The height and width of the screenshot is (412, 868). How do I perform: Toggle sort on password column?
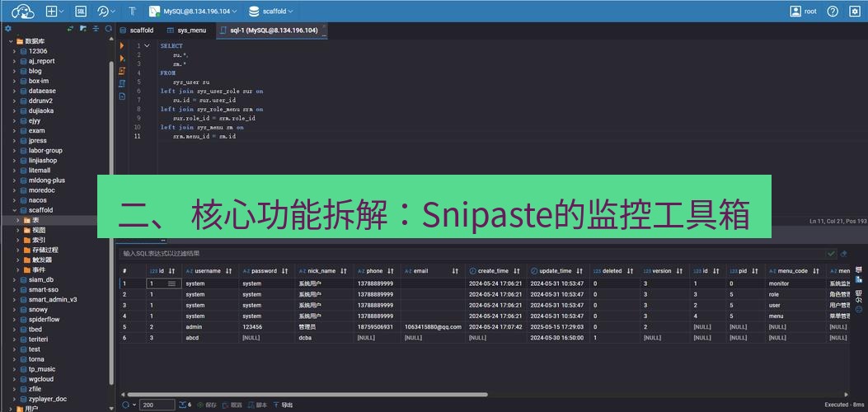(284, 271)
